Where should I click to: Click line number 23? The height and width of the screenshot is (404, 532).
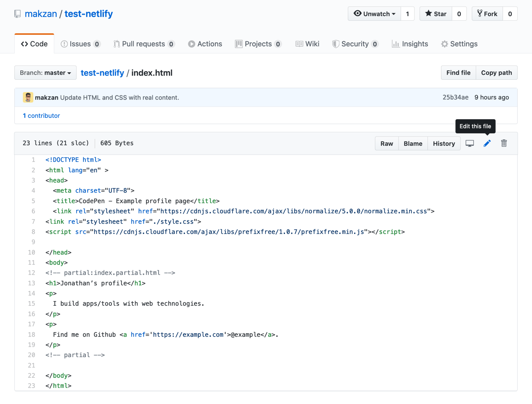pyautogui.click(x=31, y=386)
